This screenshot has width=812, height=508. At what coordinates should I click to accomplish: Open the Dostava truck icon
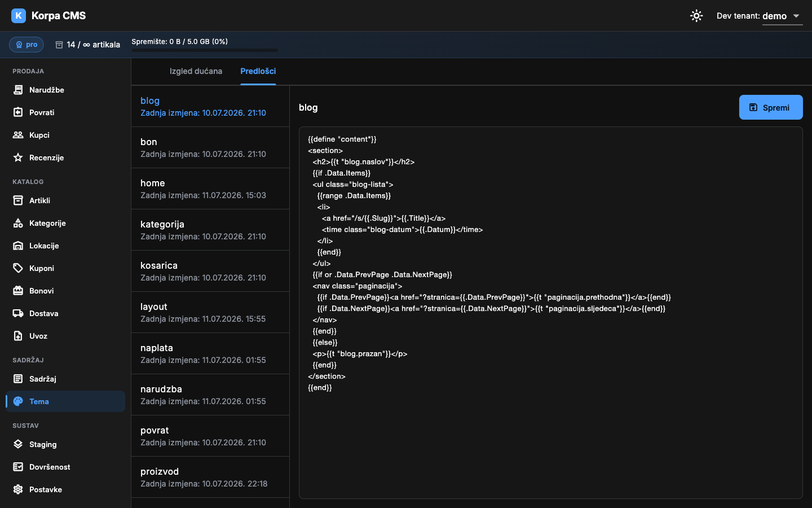[x=18, y=313]
